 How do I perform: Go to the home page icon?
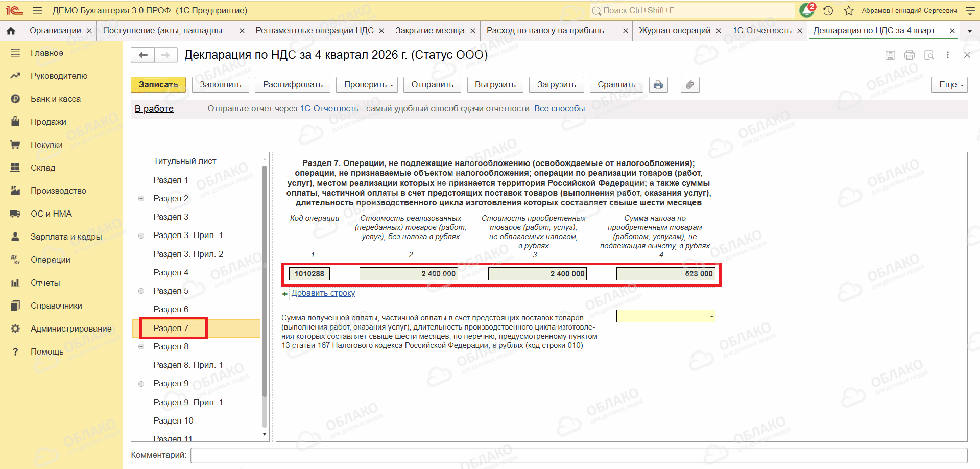[11, 31]
